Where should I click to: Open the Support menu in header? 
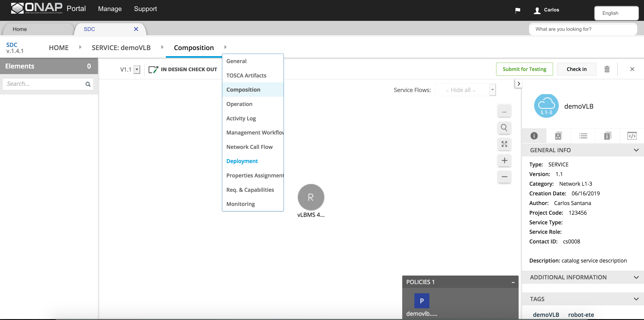[146, 9]
